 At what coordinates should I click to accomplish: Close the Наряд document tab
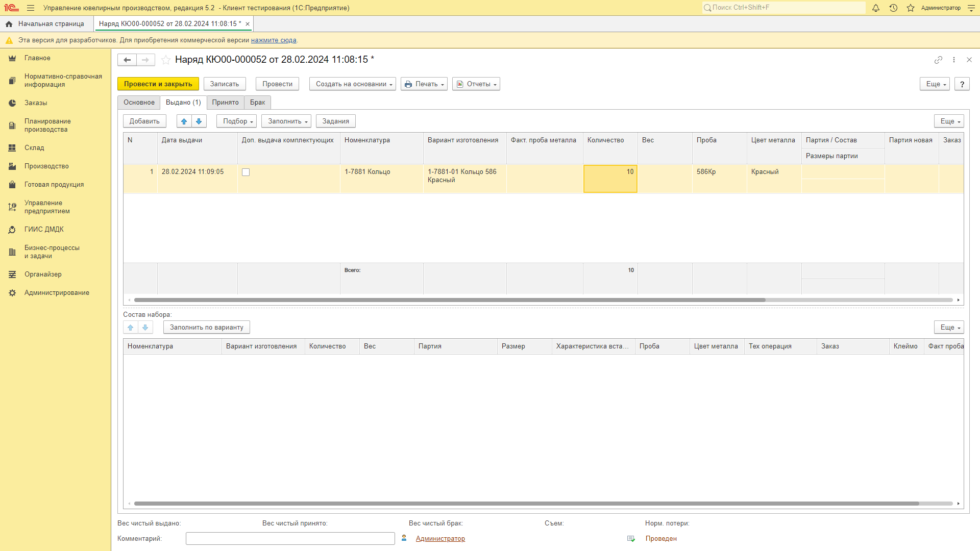coord(248,24)
